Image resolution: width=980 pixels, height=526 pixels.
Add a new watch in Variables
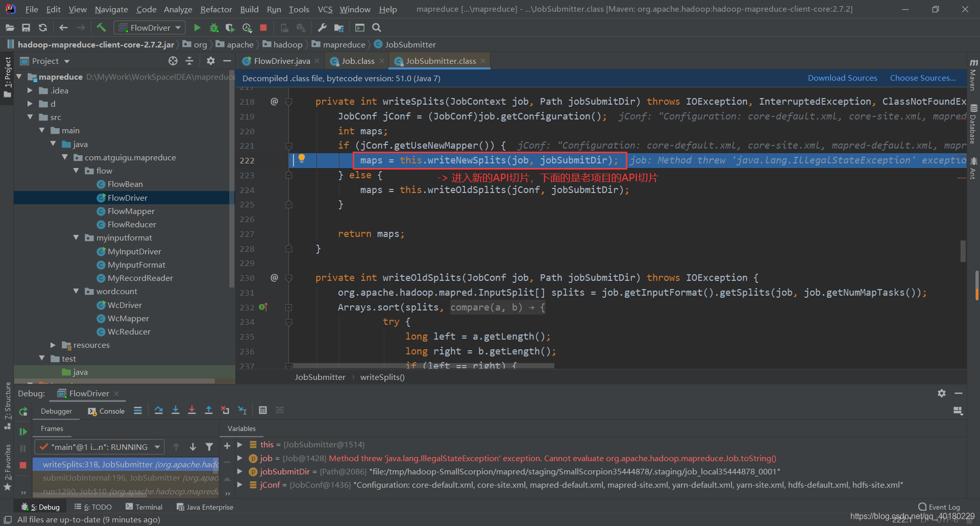coord(227,446)
